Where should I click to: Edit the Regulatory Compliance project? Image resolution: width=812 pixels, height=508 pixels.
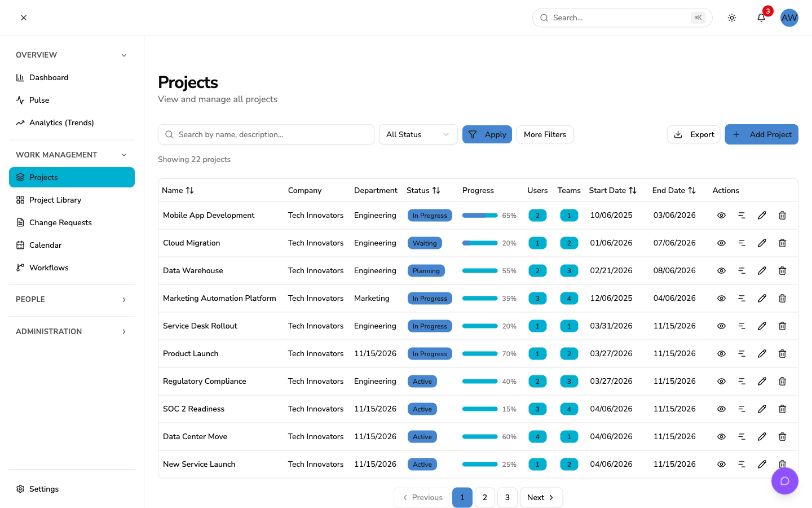pos(762,381)
